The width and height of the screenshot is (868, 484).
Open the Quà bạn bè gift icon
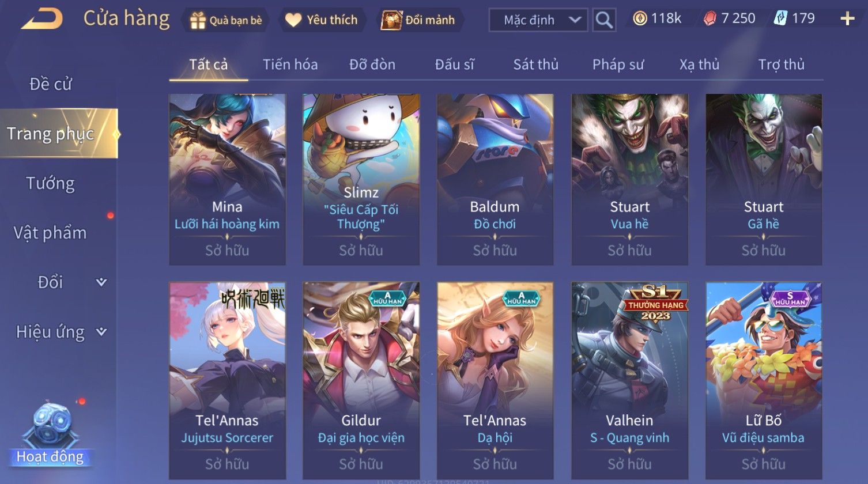coord(198,21)
